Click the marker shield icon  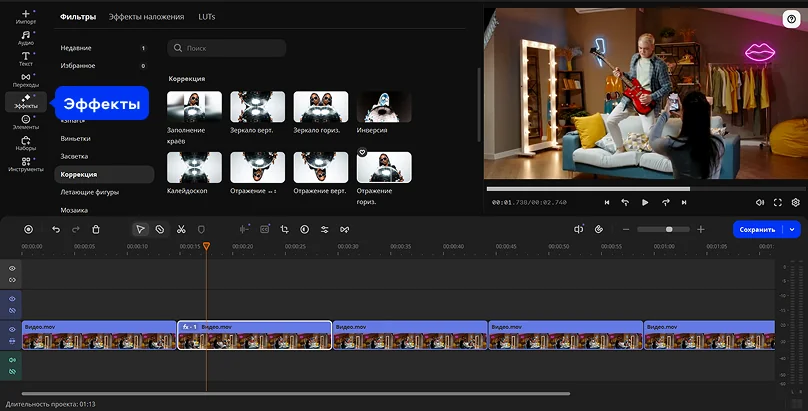pos(201,230)
